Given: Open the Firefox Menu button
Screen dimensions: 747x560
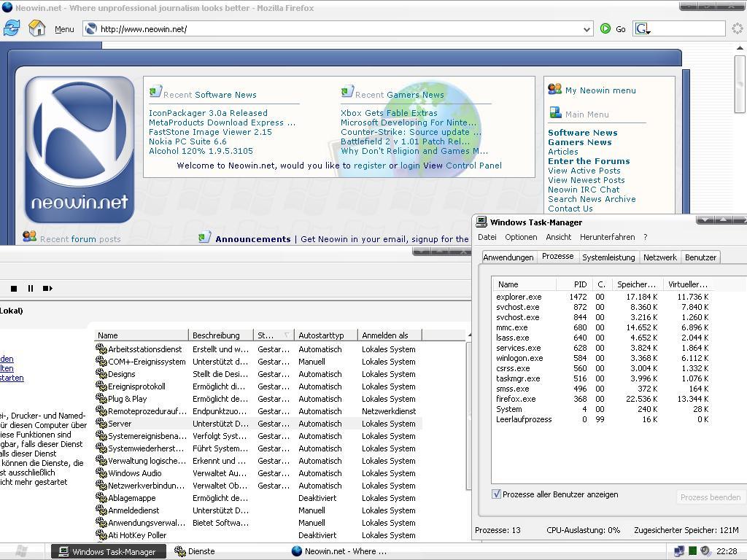Looking at the screenshot, I should pos(64,29).
